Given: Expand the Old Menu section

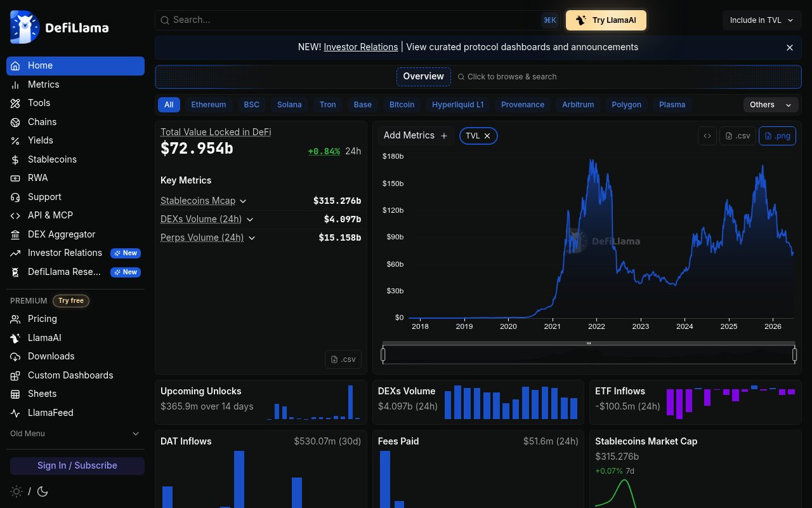Looking at the screenshot, I should tap(75, 434).
